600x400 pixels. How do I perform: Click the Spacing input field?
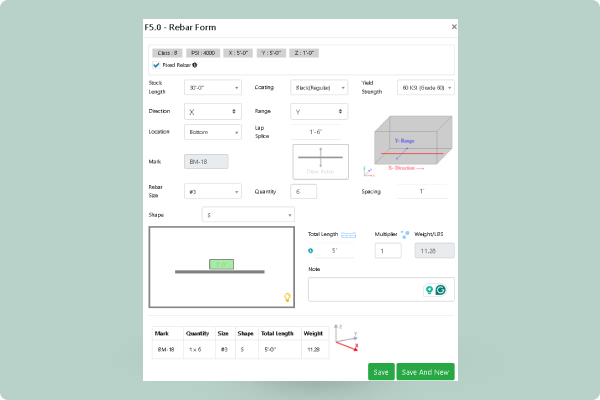pyautogui.click(x=421, y=191)
